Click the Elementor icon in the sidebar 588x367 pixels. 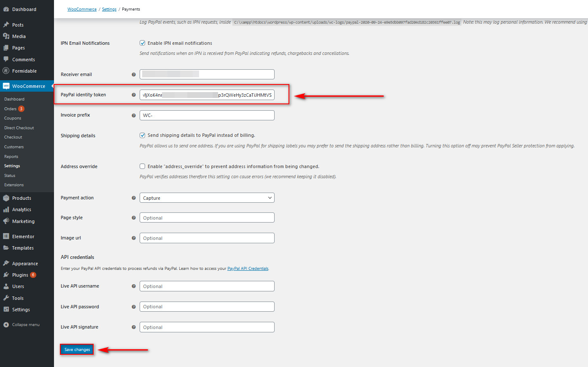pyautogui.click(x=6, y=237)
